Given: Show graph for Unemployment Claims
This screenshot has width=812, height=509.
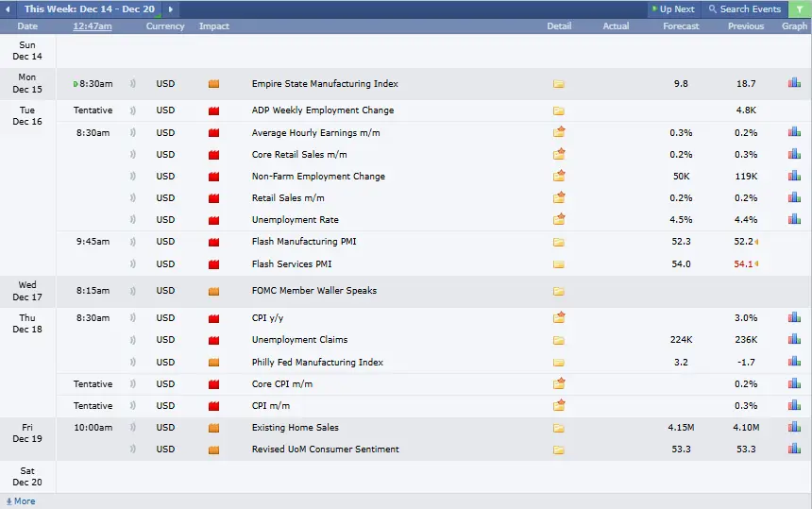Looking at the screenshot, I should tap(794, 339).
